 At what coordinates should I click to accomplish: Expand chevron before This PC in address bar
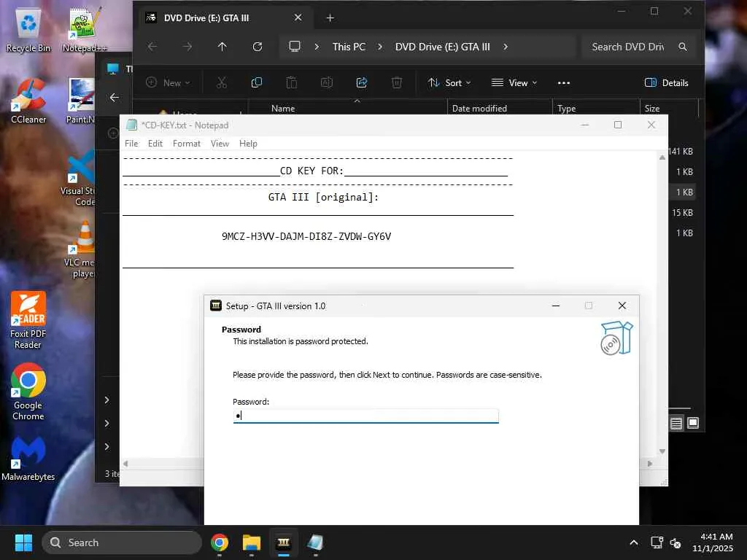pos(317,47)
